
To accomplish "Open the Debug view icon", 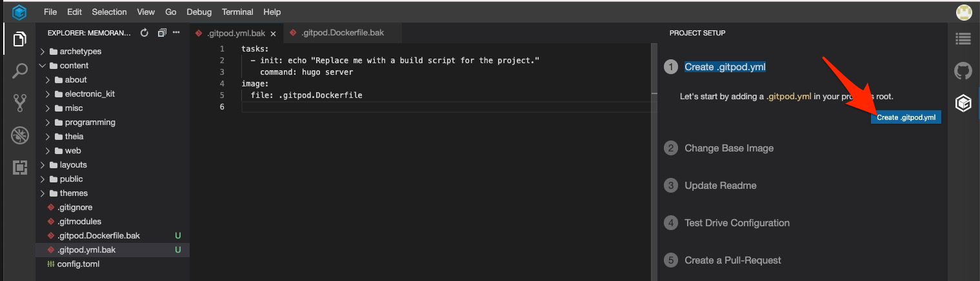I will pyautogui.click(x=19, y=135).
